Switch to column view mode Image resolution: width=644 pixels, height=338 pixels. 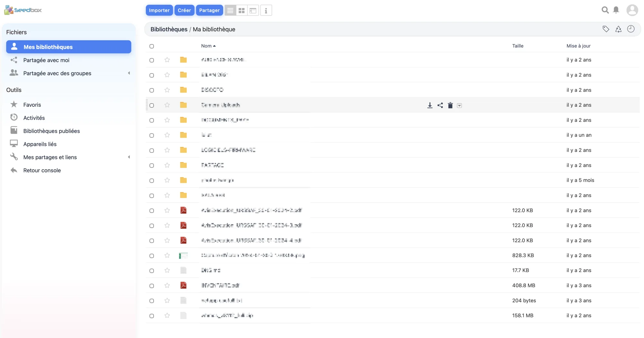(x=253, y=10)
